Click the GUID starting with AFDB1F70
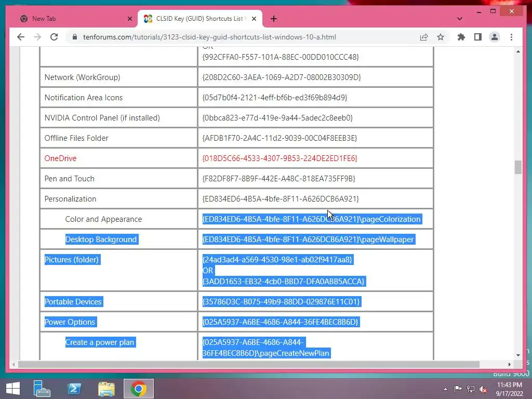The image size is (532, 399). coord(280,138)
